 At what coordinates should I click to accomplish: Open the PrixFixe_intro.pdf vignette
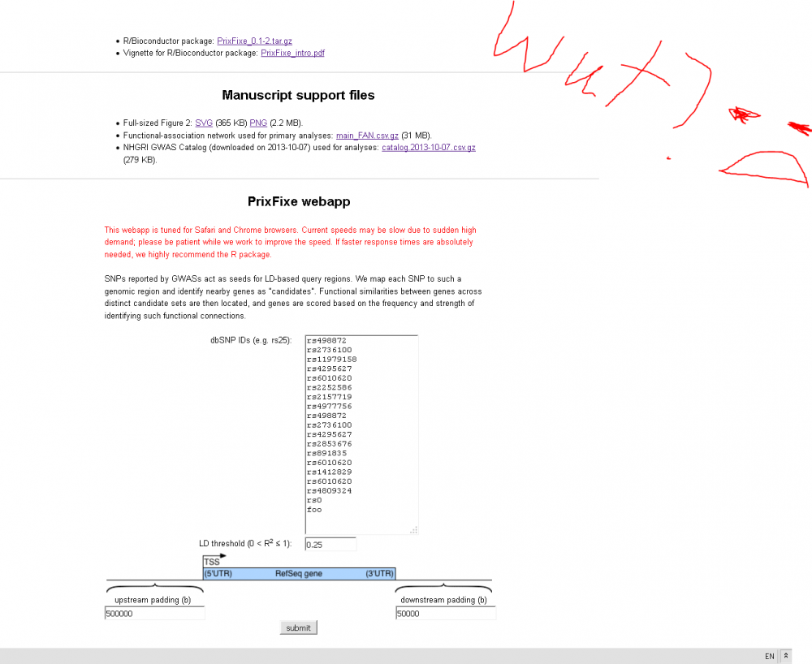292,53
